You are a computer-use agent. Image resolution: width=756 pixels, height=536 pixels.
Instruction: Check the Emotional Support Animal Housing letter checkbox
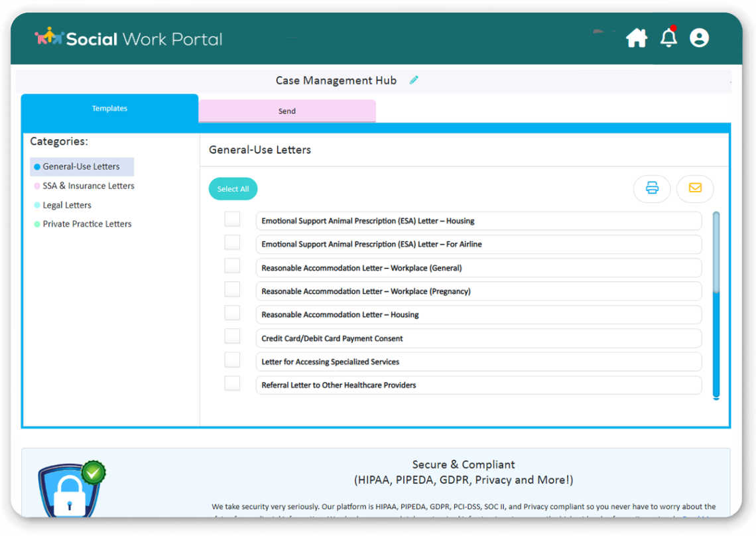[x=232, y=219]
